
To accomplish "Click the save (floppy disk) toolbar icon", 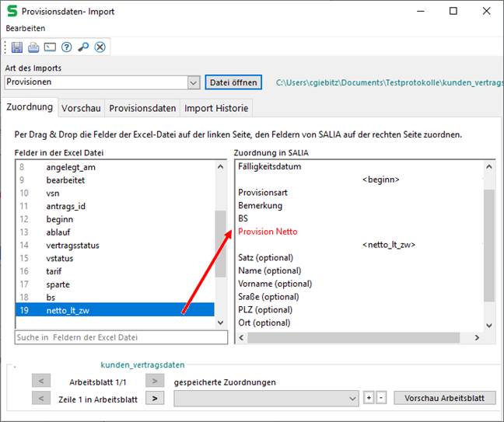I will (x=17, y=47).
